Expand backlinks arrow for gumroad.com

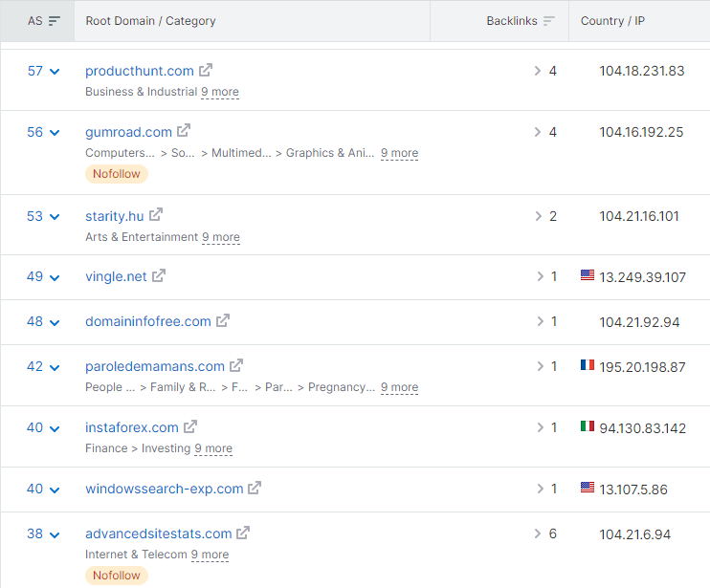coord(538,132)
